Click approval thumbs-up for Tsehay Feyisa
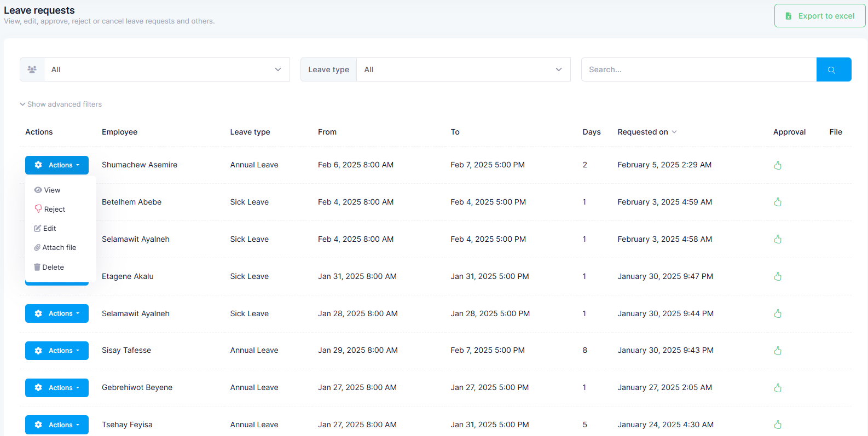Screen dimensions: 868x436 click(777, 425)
